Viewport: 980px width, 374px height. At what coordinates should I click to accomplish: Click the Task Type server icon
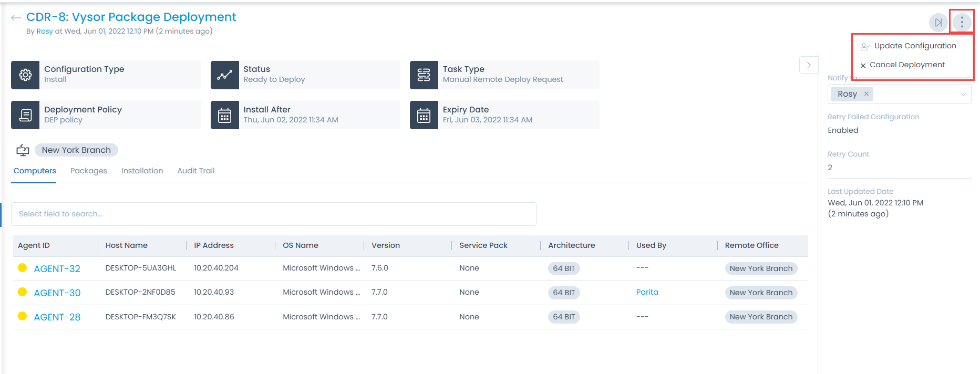[x=424, y=75]
